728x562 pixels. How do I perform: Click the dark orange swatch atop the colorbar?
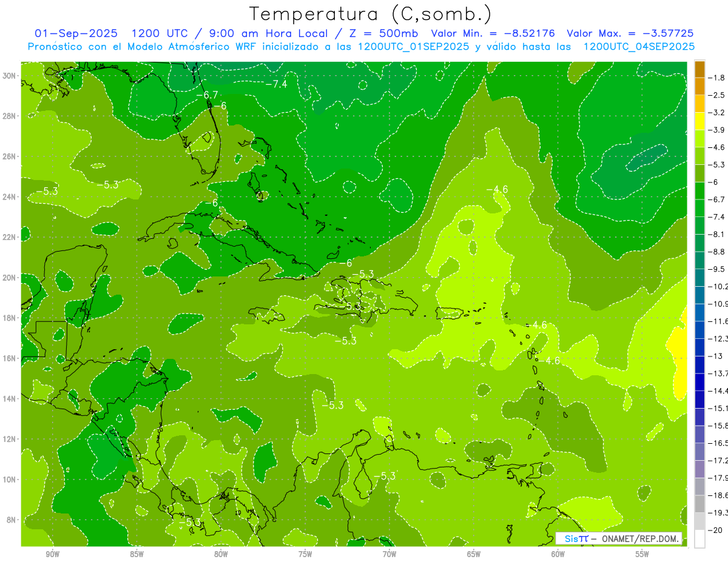click(x=699, y=69)
